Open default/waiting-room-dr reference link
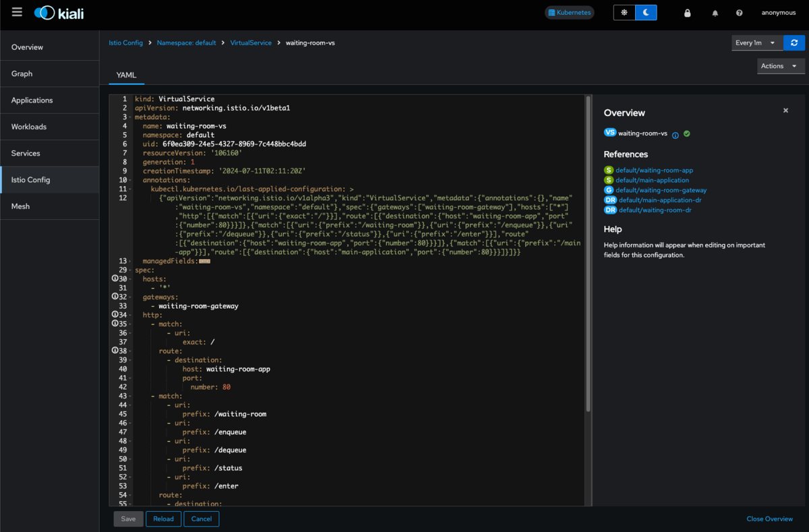This screenshot has height=532, width=809. pos(655,210)
